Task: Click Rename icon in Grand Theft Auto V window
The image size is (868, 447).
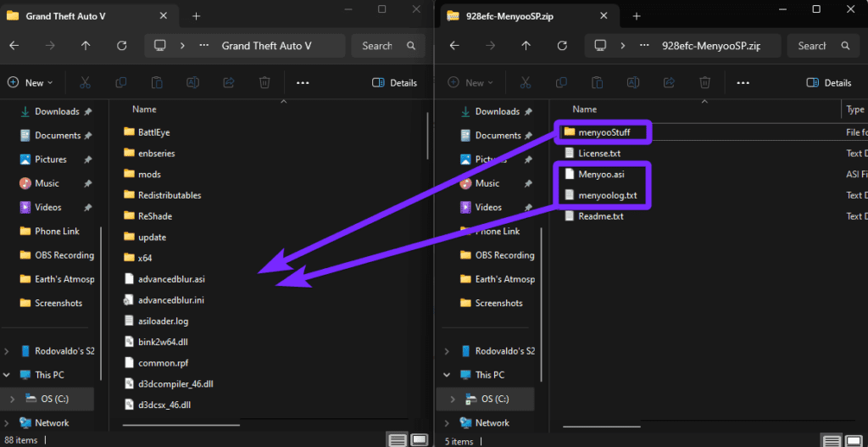Action: pyautogui.click(x=192, y=82)
